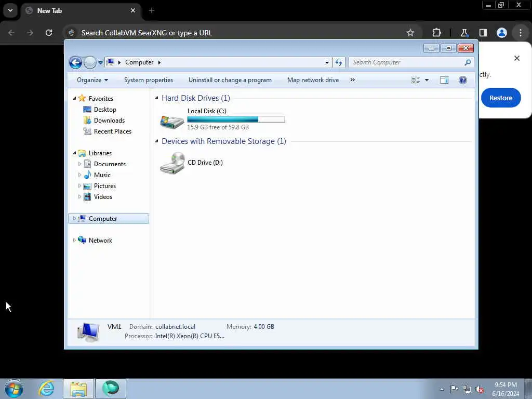
Task: Show more toolbar commands via double chevron
Action: coord(353,80)
